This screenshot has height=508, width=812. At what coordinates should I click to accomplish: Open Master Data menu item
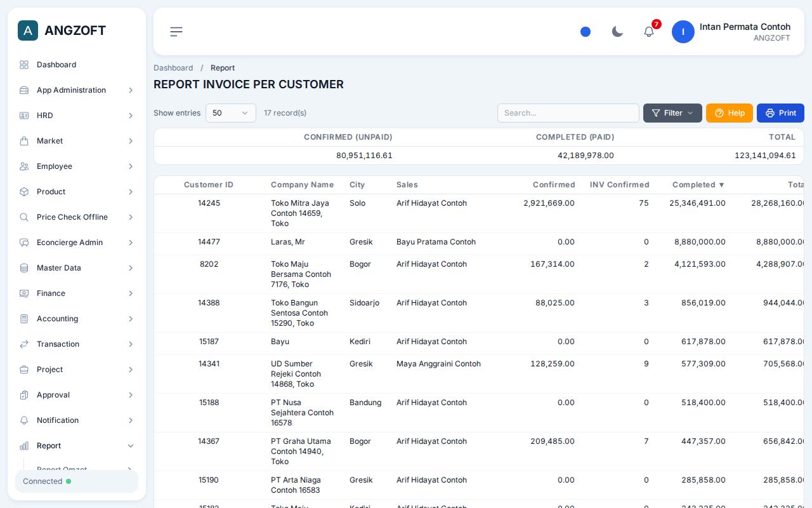click(x=77, y=268)
